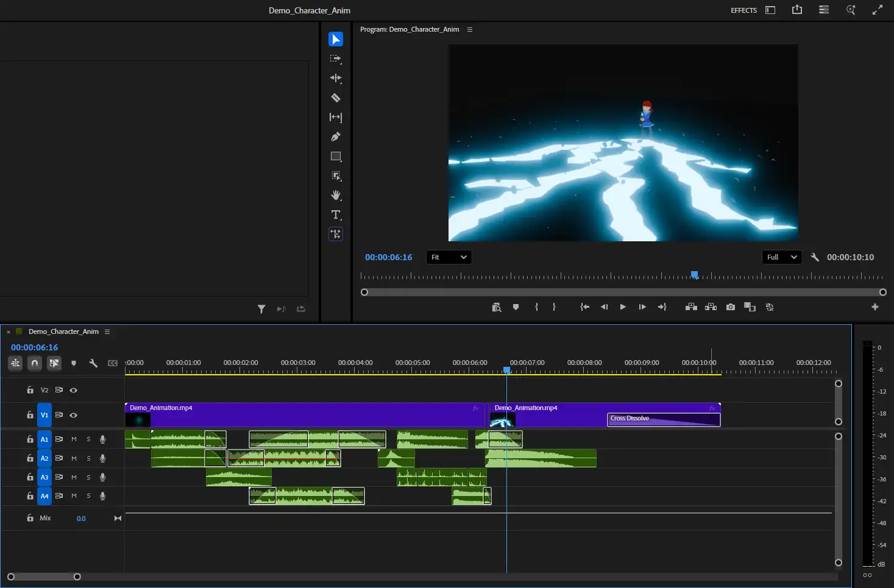Select the Hand tool
The image size is (894, 588).
click(336, 196)
